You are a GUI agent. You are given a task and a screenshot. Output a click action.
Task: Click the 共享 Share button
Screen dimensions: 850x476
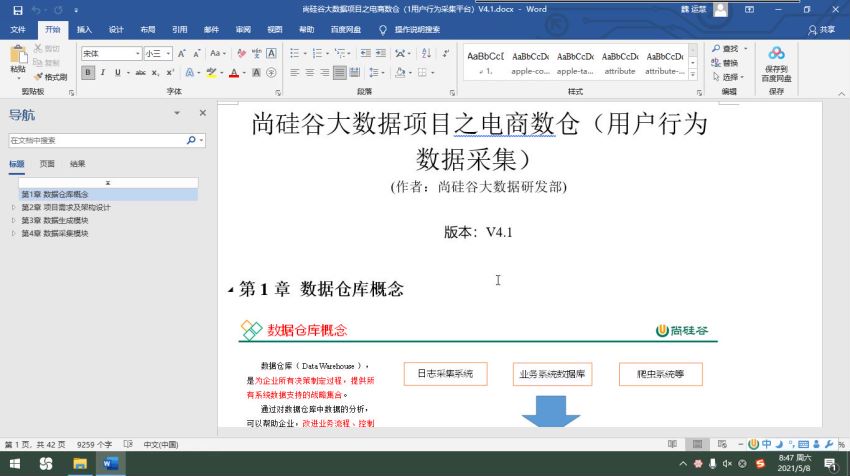(821, 30)
